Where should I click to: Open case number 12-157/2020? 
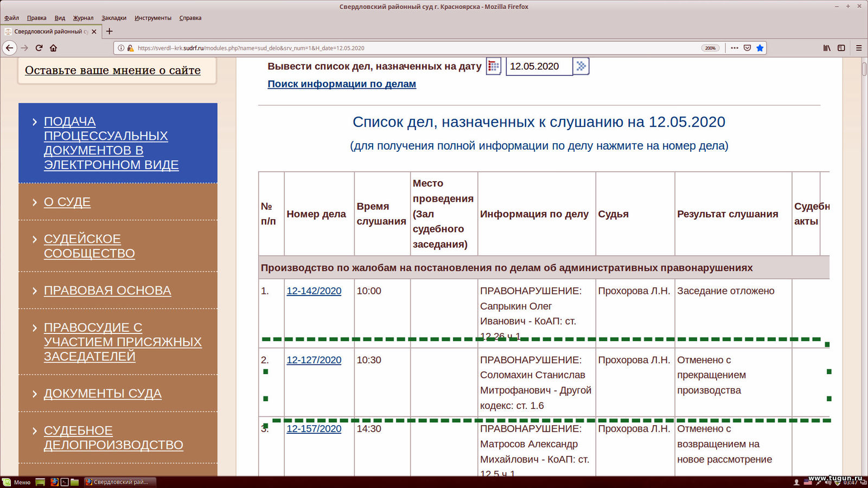314,429
